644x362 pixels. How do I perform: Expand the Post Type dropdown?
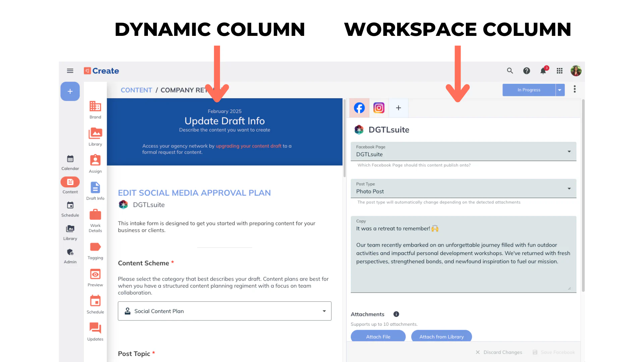pos(569,188)
